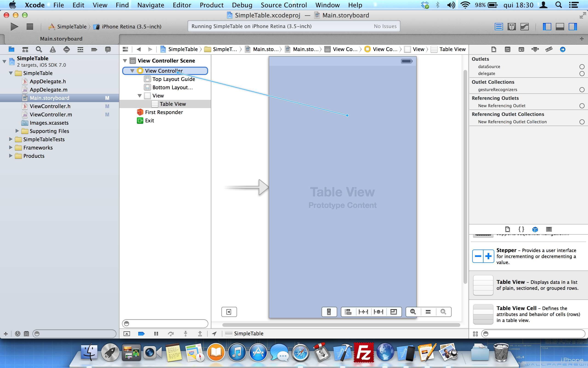The image size is (588, 368).
Task: Click the canvas vertical scrollbar
Action: point(465,177)
